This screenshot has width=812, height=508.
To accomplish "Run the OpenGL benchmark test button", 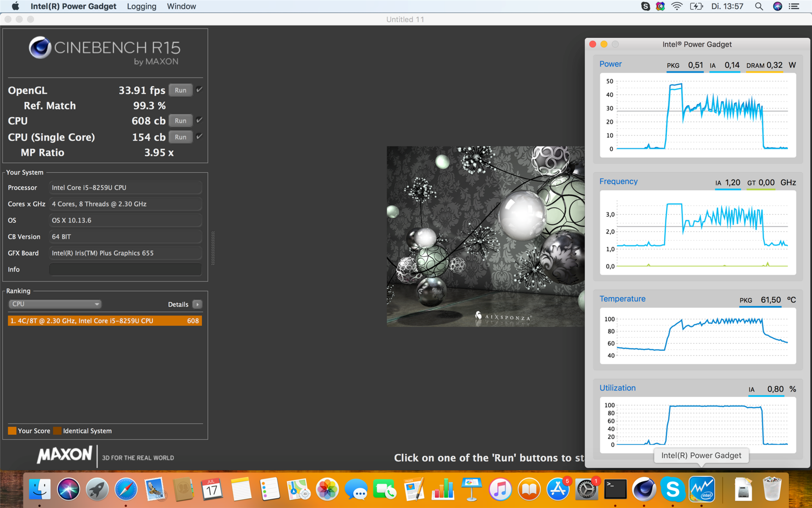I will click(180, 90).
